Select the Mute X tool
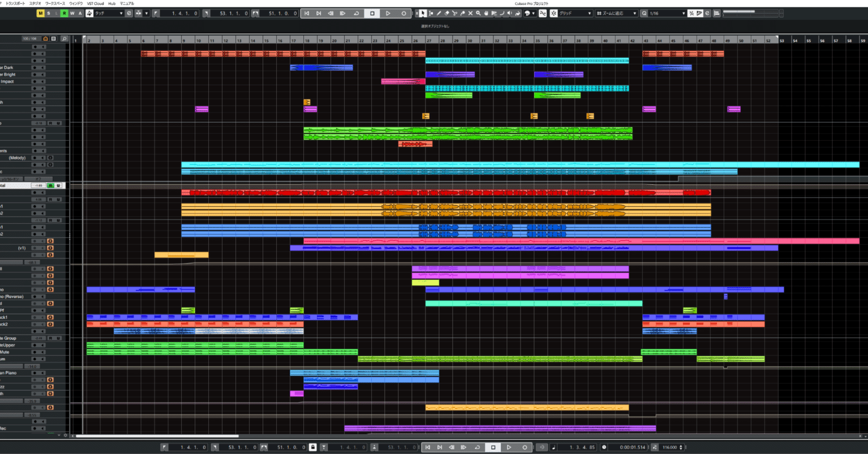The height and width of the screenshot is (454, 868). 470,13
